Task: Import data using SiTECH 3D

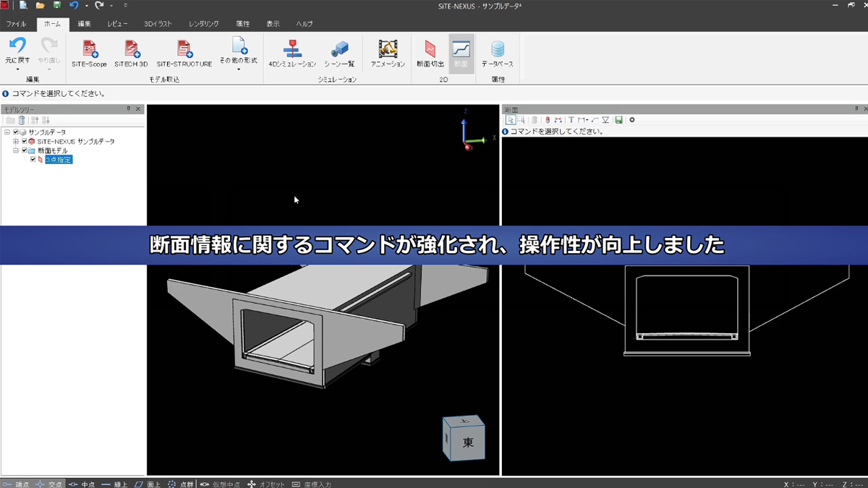Action: [x=130, y=54]
